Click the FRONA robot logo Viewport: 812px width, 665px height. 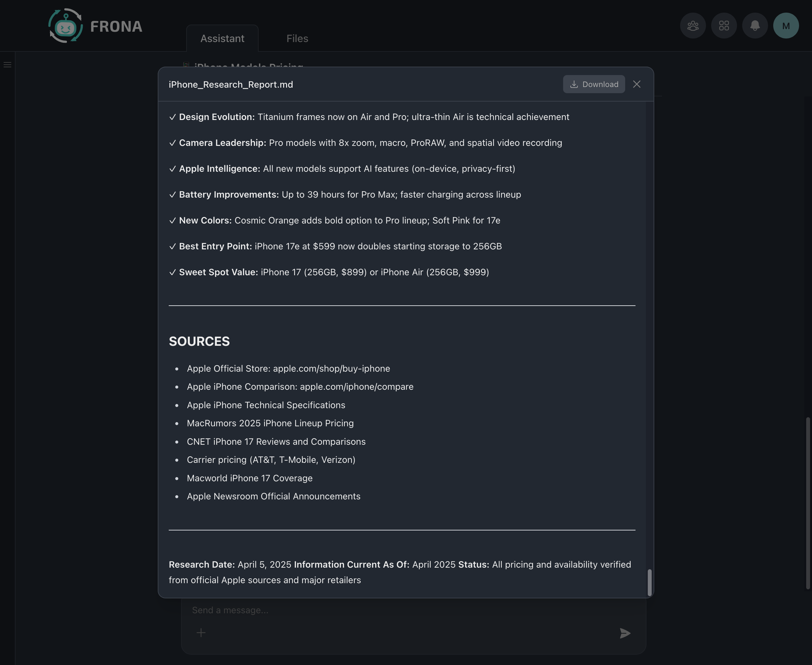point(66,25)
